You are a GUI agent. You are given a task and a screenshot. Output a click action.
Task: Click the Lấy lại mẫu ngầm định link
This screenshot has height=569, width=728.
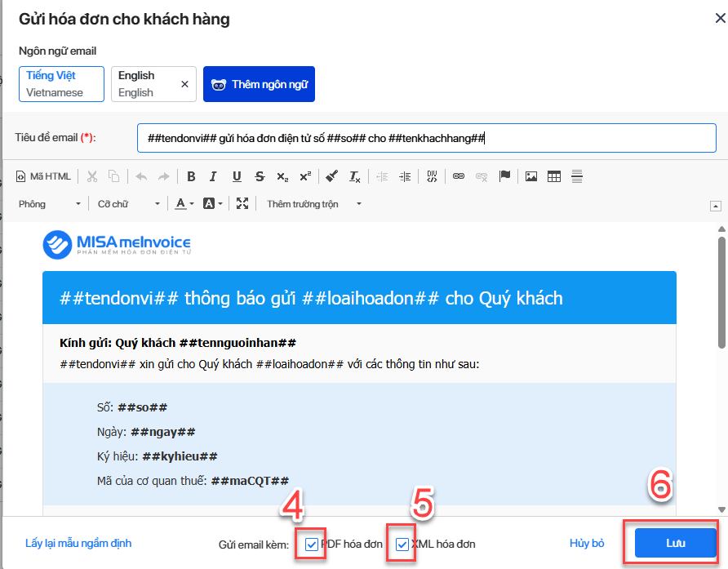(x=78, y=544)
